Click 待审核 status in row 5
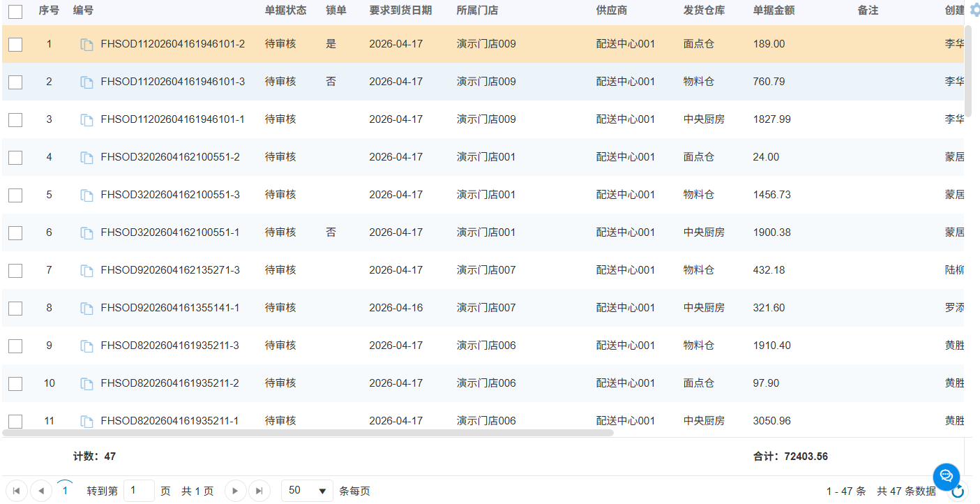 (x=280, y=195)
